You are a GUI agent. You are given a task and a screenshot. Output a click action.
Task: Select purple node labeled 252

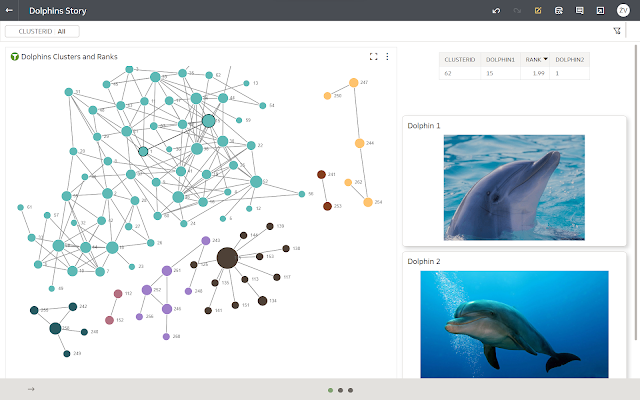[x=147, y=290]
